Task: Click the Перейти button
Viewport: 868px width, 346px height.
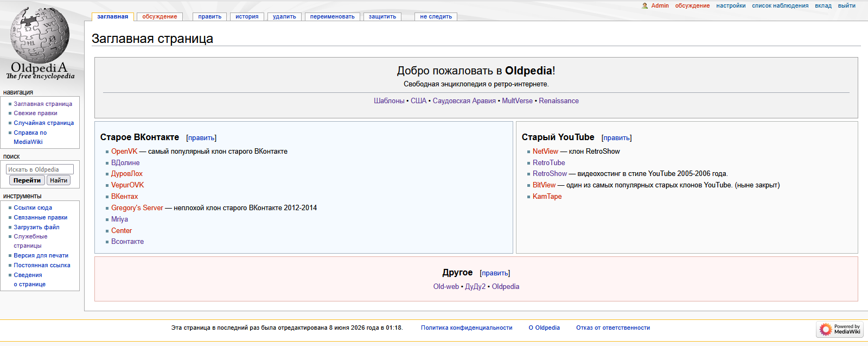Action: click(x=27, y=180)
